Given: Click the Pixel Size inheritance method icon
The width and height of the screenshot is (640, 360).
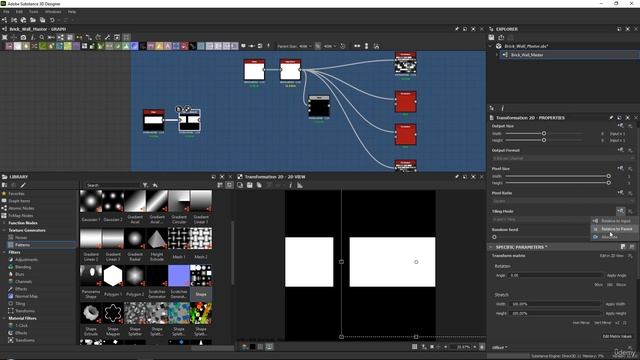Looking at the screenshot, I should pyautogui.click(x=620, y=168).
